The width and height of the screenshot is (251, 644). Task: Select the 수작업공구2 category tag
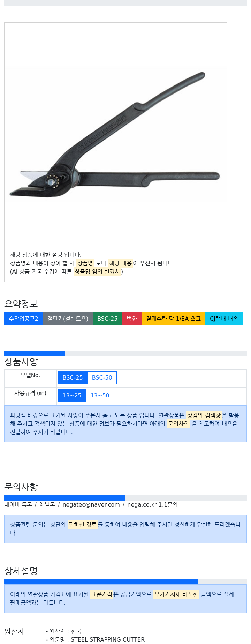coord(23,319)
